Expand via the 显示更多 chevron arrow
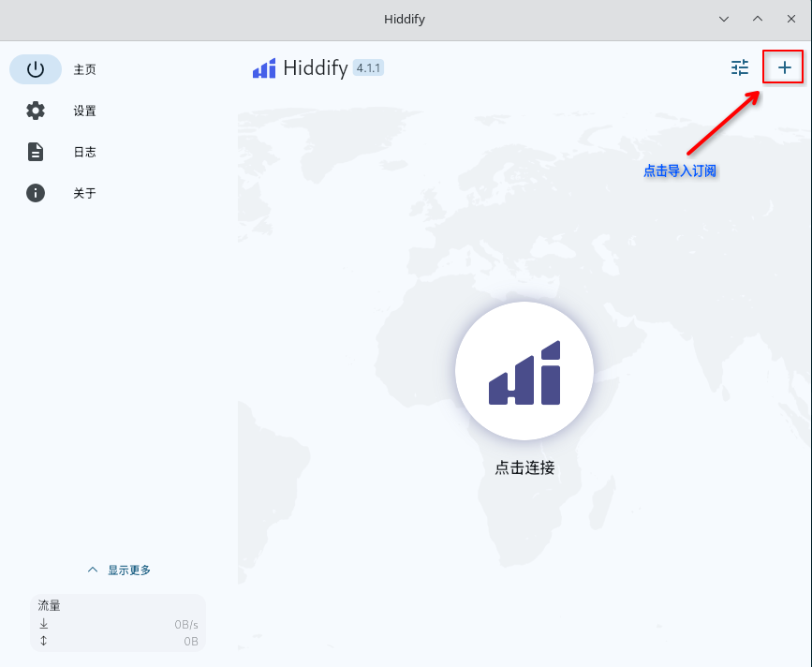Viewport: 812px width, 667px height. coord(93,570)
